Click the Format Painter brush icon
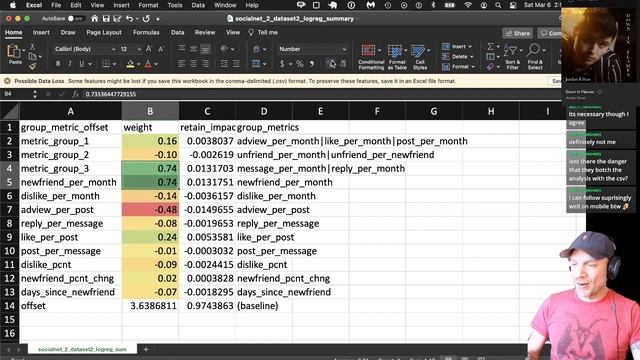Image resolution: width=640 pixels, height=360 pixels. 32,66
